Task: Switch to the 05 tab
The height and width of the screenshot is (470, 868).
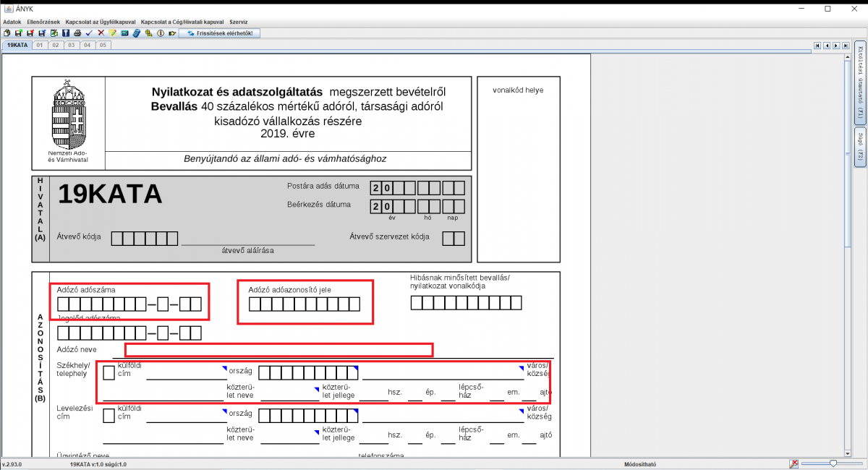Action: [103, 45]
